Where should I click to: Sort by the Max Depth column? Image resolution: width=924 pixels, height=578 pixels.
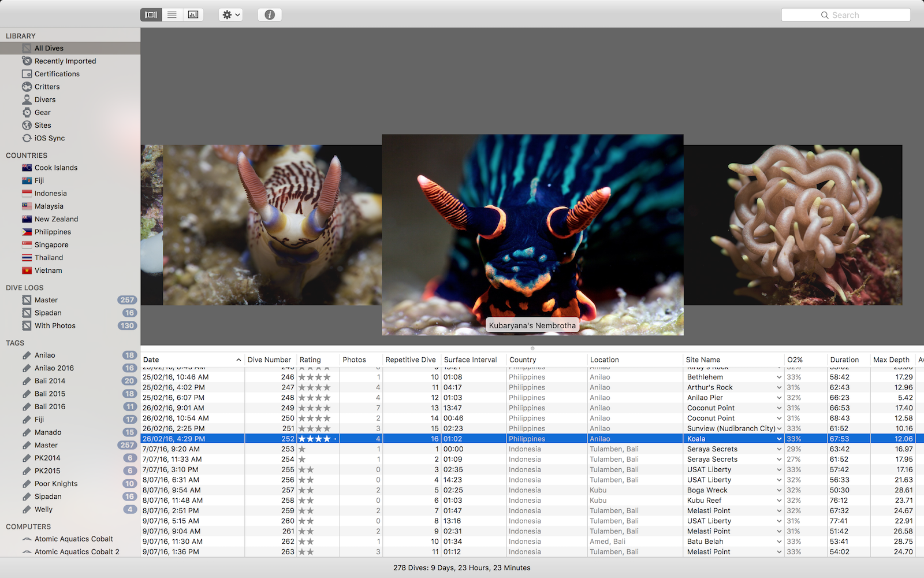coord(891,360)
